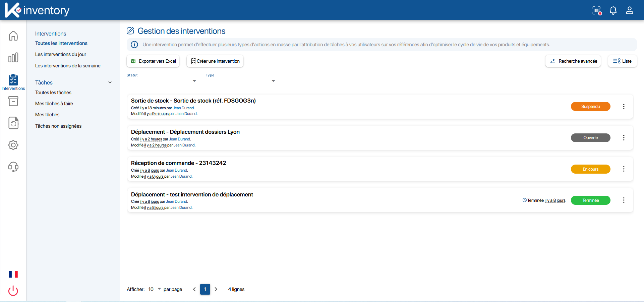Open Mes tâches à faire menu item
Screen dimensions: 644x302
[x=54, y=104]
